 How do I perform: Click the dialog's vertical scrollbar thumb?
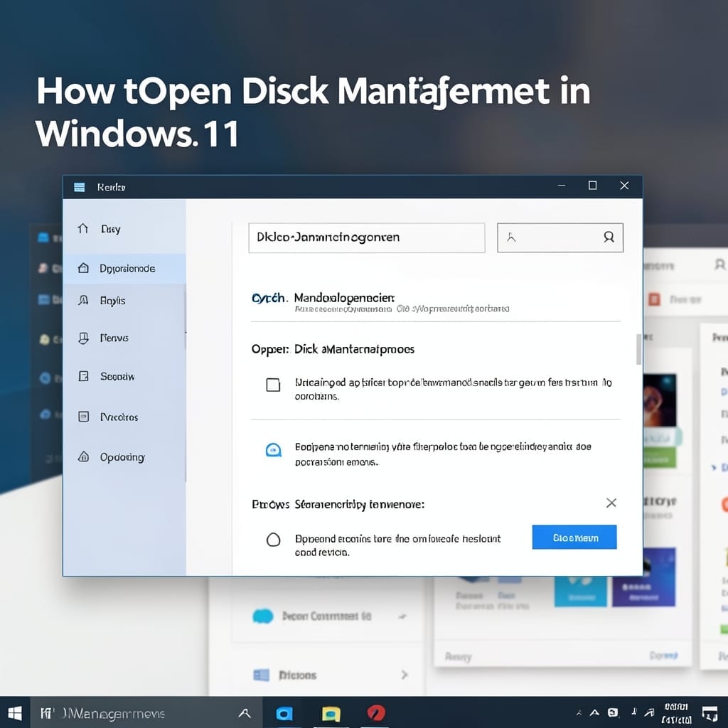[638, 349]
